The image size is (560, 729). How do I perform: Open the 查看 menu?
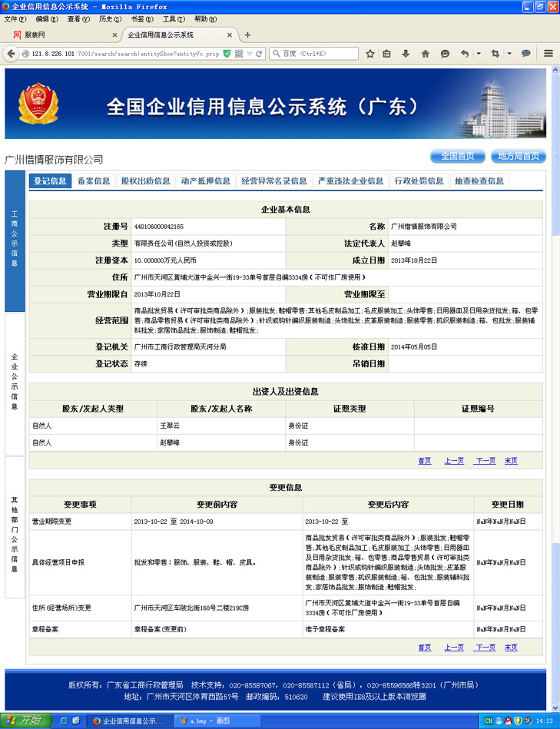click(x=78, y=19)
